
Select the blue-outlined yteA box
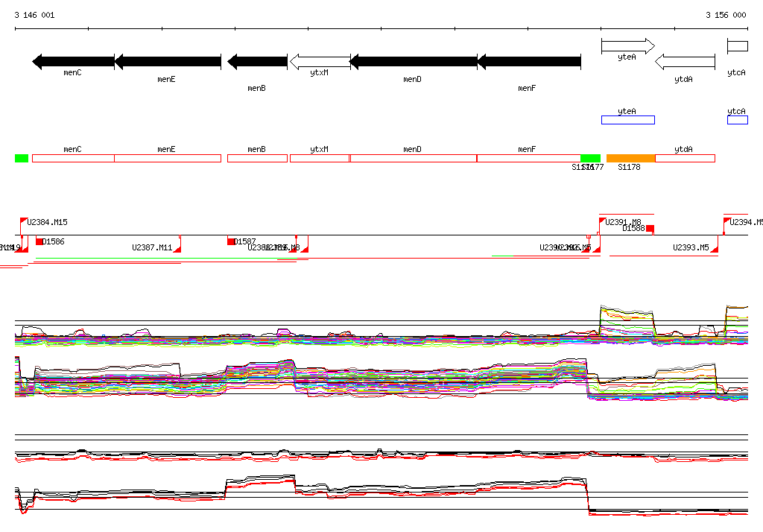pyautogui.click(x=627, y=120)
